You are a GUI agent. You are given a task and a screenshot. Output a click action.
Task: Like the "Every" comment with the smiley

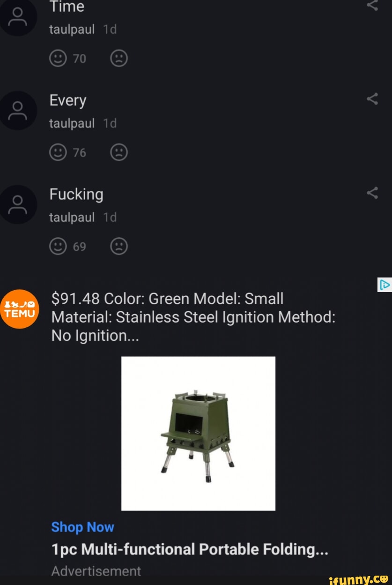58,152
